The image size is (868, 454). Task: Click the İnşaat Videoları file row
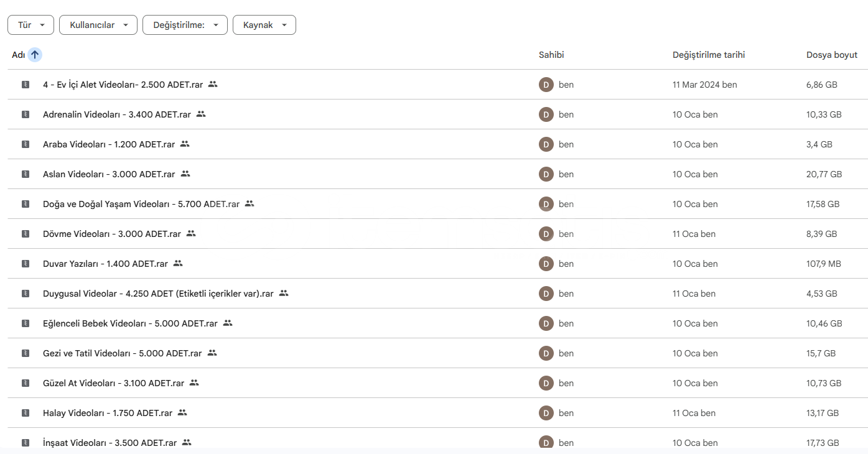pyautogui.click(x=110, y=443)
